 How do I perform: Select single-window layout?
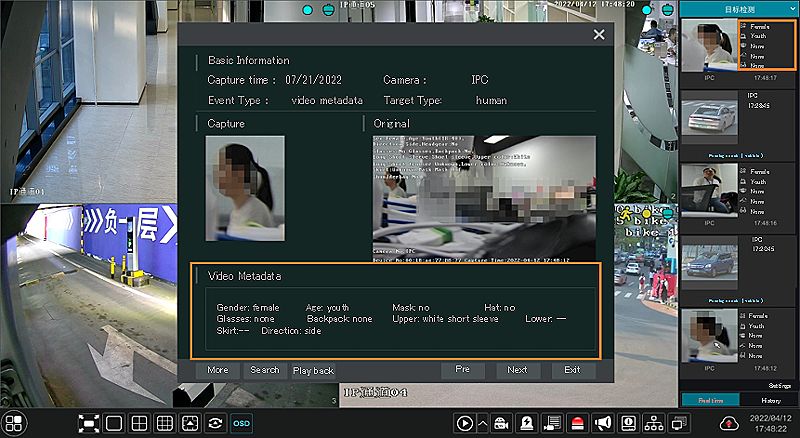pyautogui.click(x=115, y=423)
